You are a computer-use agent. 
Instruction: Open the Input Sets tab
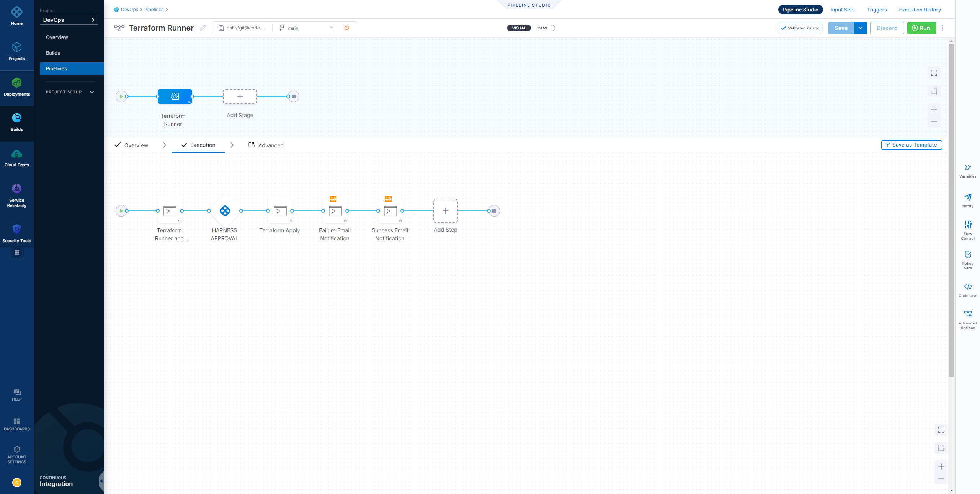(843, 10)
